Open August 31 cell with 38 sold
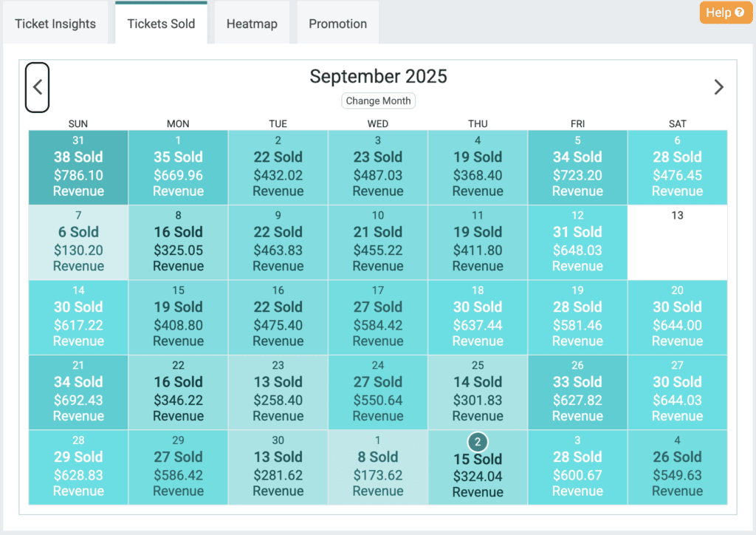This screenshot has width=756, height=535. point(78,168)
